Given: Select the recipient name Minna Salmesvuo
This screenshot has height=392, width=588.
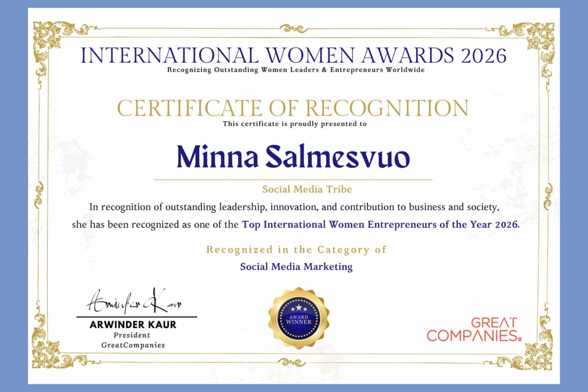Looking at the screenshot, I should [293, 157].
